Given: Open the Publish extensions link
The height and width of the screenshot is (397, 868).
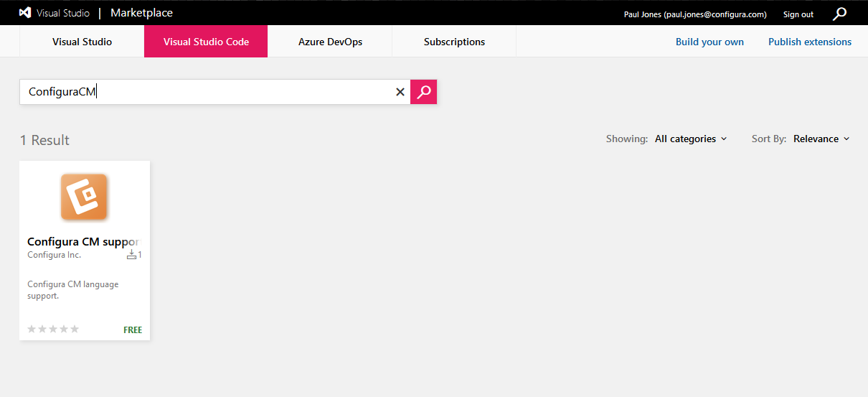Looking at the screenshot, I should (810, 42).
